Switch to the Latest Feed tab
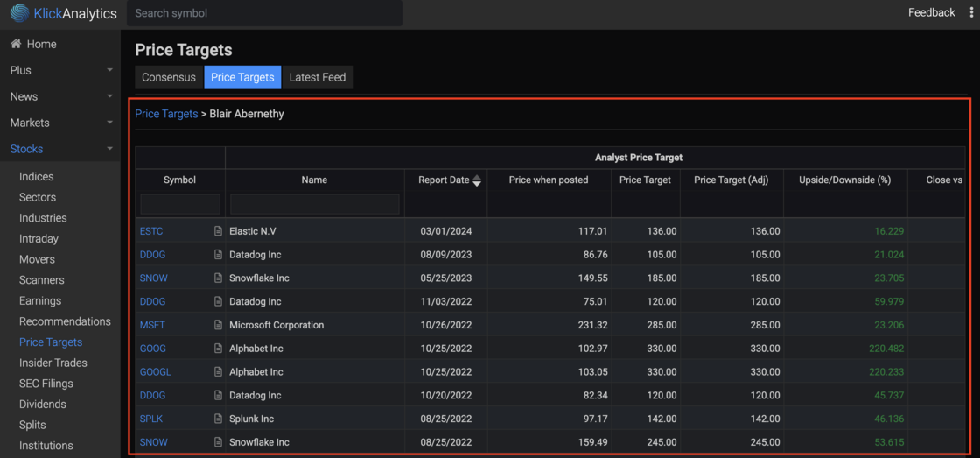 point(318,78)
